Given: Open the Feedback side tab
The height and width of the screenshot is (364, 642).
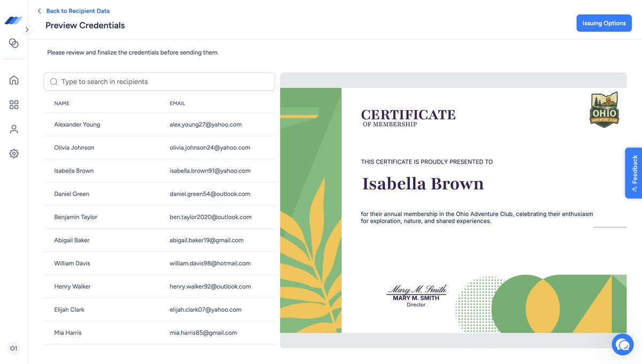Looking at the screenshot, I should point(634,173).
